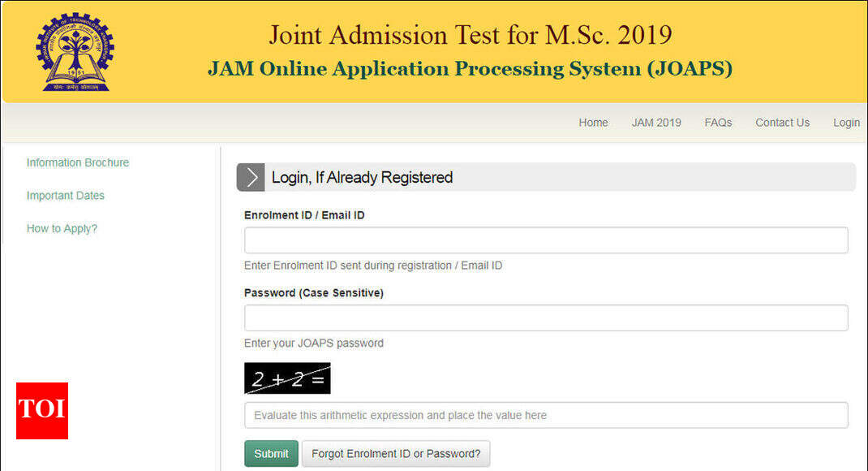
Task: Click the Password input field
Action: pos(545,318)
